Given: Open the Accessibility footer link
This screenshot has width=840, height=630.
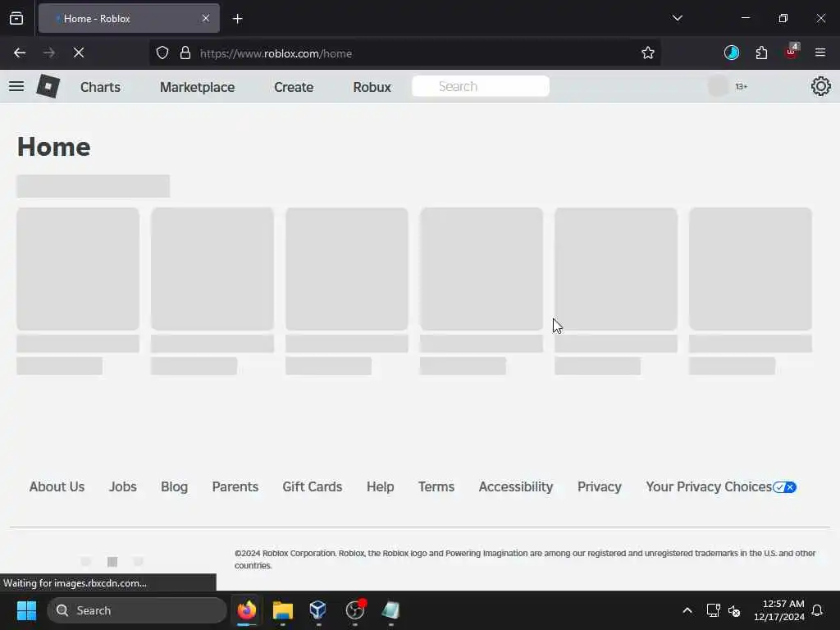Looking at the screenshot, I should pos(516,486).
